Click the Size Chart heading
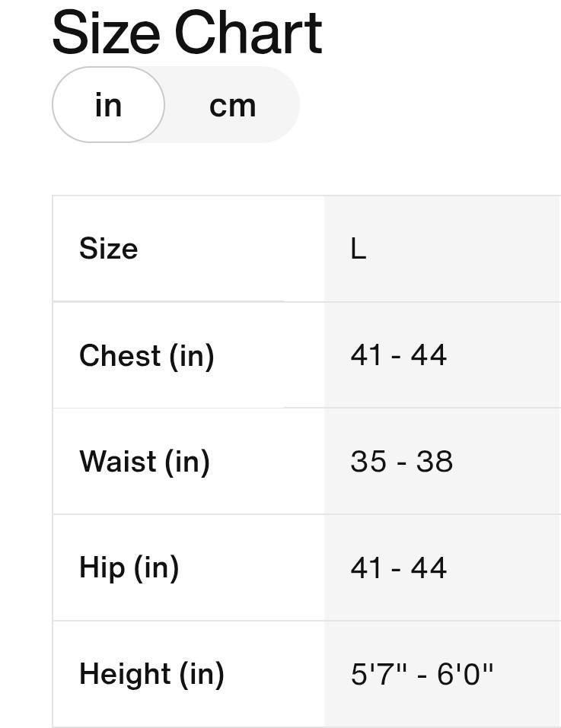561x728 pixels. 186,33
